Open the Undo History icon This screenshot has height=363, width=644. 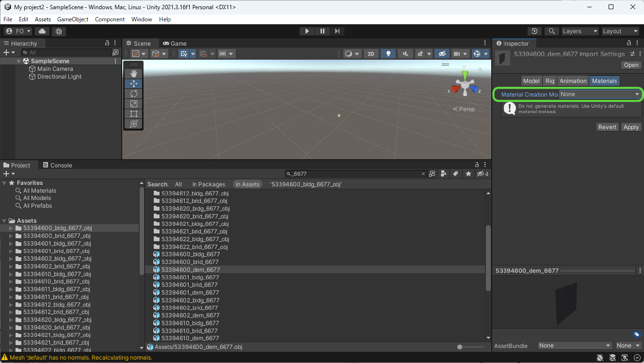(x=534, y=31)
